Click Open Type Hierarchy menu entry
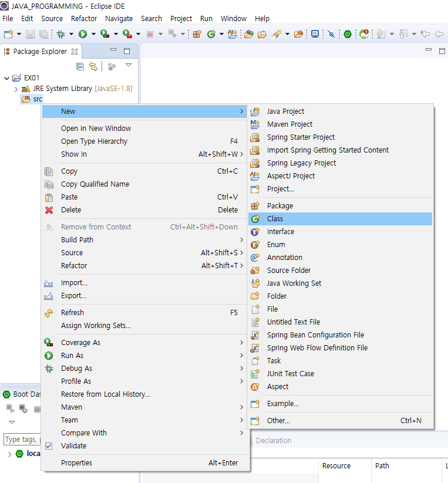This screenshot has height=483, width=448. 145,141
